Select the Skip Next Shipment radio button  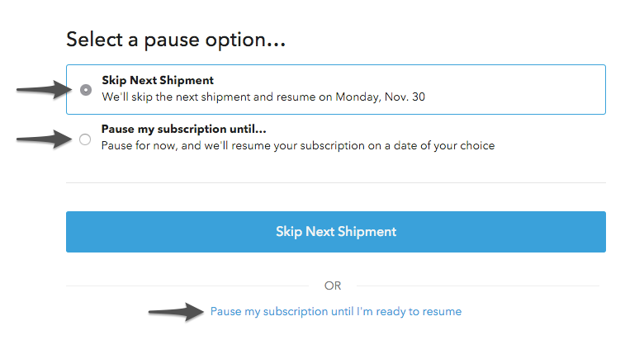86,90
